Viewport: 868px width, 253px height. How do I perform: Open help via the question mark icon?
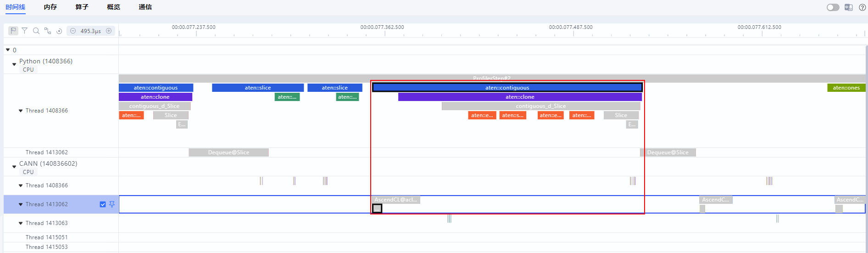(x=862, y=7)
